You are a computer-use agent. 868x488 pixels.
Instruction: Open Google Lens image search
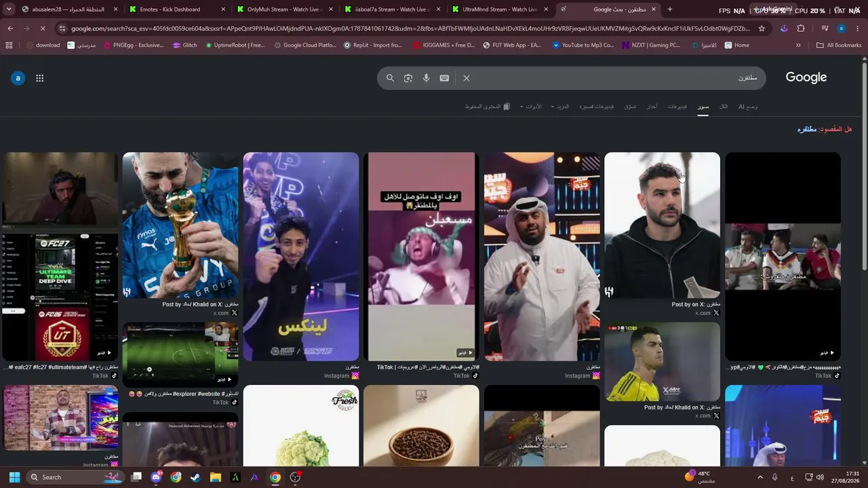408,78
